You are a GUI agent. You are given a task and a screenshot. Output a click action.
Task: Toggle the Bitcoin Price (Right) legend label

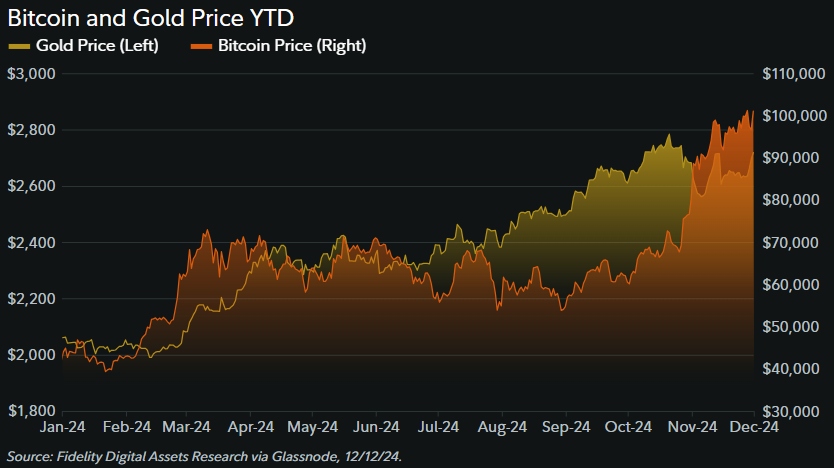[292, 46]
